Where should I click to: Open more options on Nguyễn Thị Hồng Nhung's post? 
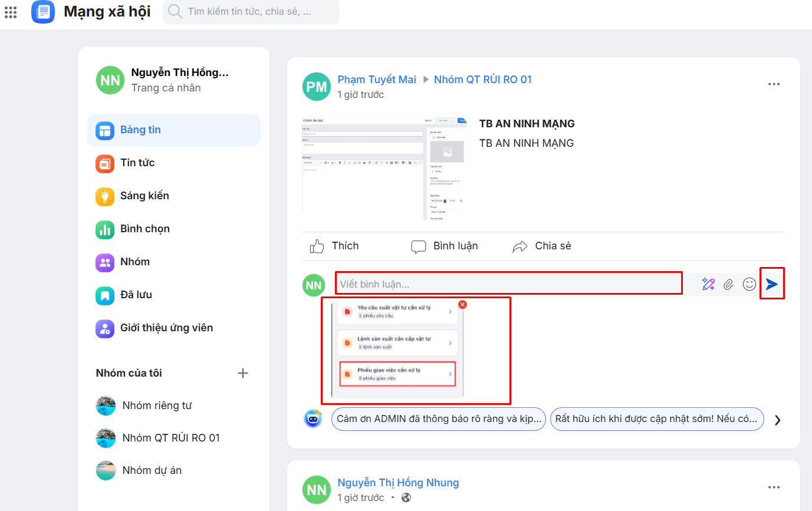pyautogui.click(x=774, y=487)
